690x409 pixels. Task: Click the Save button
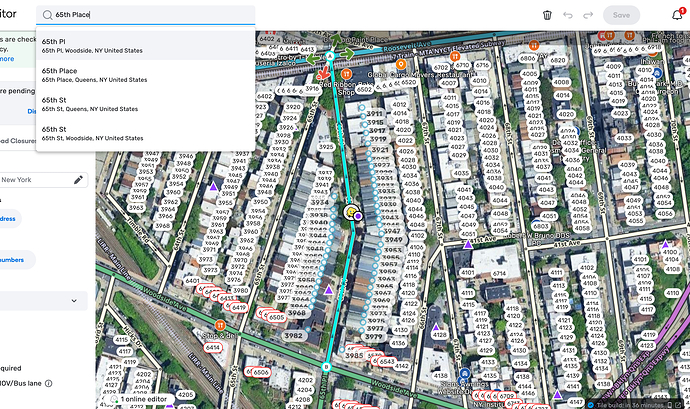pos(621,15)
